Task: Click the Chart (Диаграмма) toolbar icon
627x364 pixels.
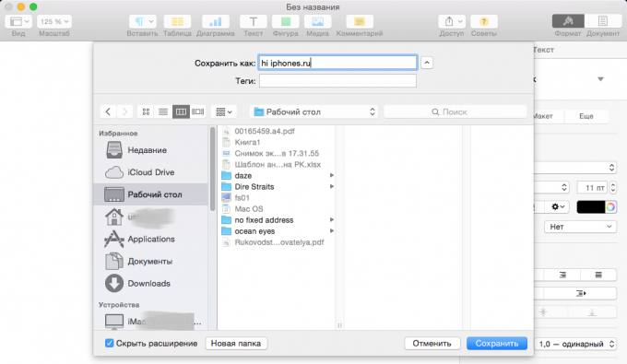Action: (215, 21)
